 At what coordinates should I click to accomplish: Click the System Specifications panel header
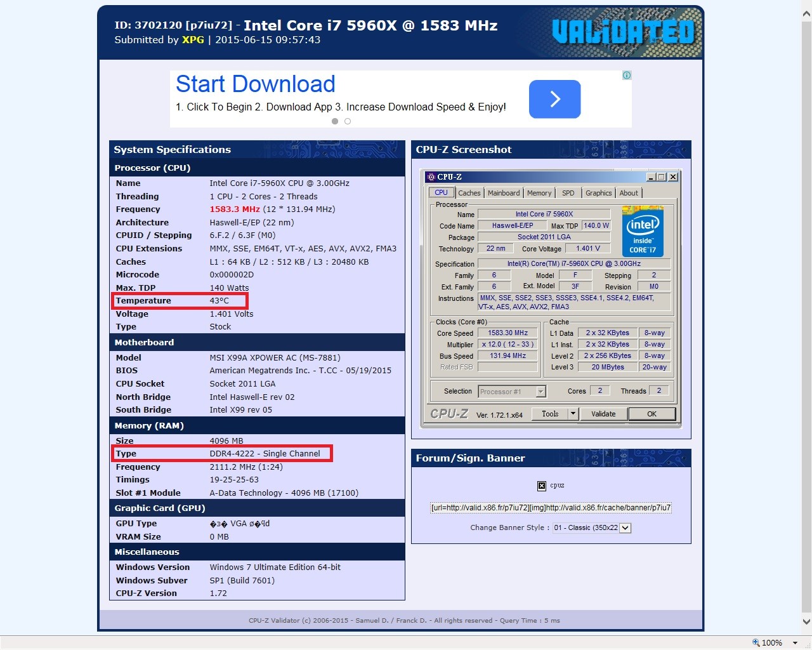257,150
